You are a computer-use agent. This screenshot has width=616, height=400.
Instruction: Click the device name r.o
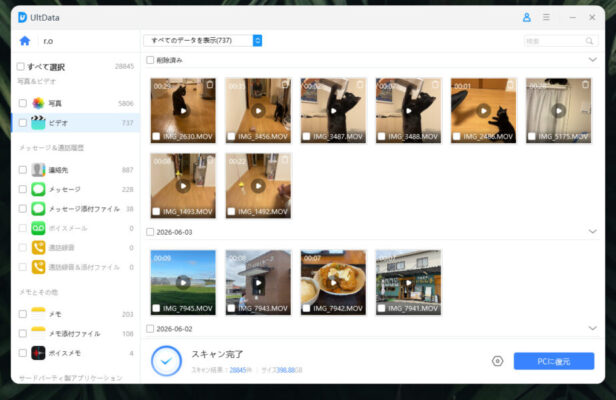pyautogui.click(x=48, y=41)
